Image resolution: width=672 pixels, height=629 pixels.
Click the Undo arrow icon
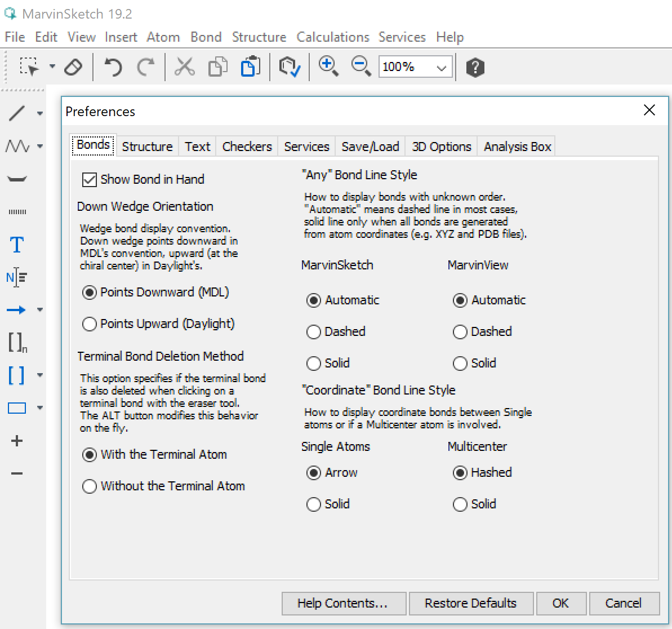[113, 67]
